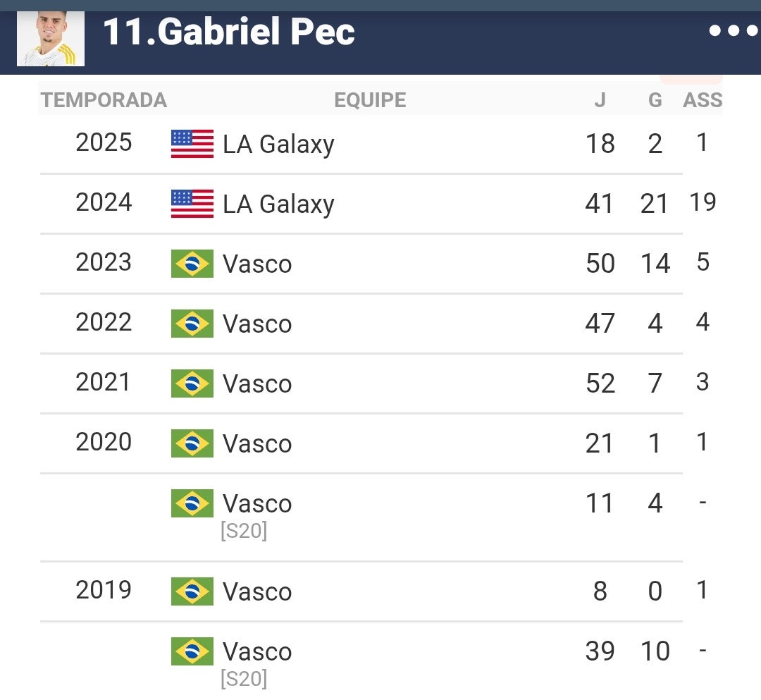Click the USA flag in 2025 row
The width and height of the screenshot is (761, 700).
(x=192, y=144)
